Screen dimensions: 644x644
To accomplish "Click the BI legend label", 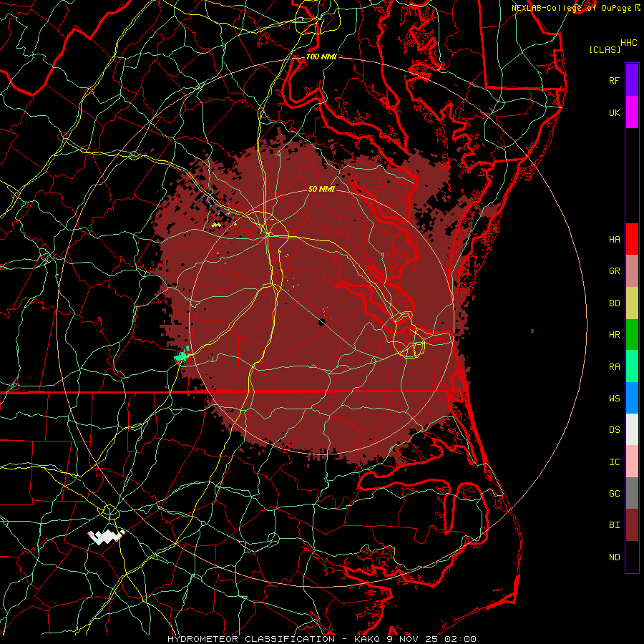I will [614, 525].
